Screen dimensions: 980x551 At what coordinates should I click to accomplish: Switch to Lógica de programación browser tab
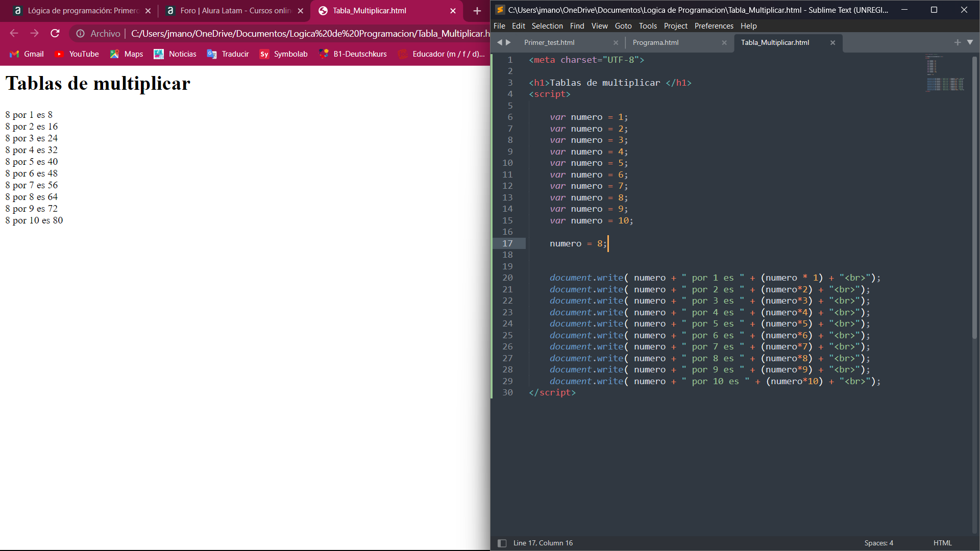coord(83,11)
